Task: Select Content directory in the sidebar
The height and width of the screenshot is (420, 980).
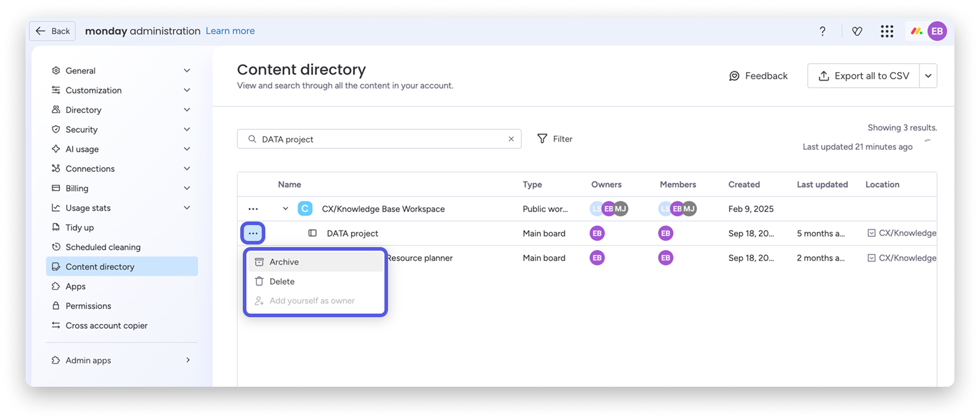Action: (122, 267)
